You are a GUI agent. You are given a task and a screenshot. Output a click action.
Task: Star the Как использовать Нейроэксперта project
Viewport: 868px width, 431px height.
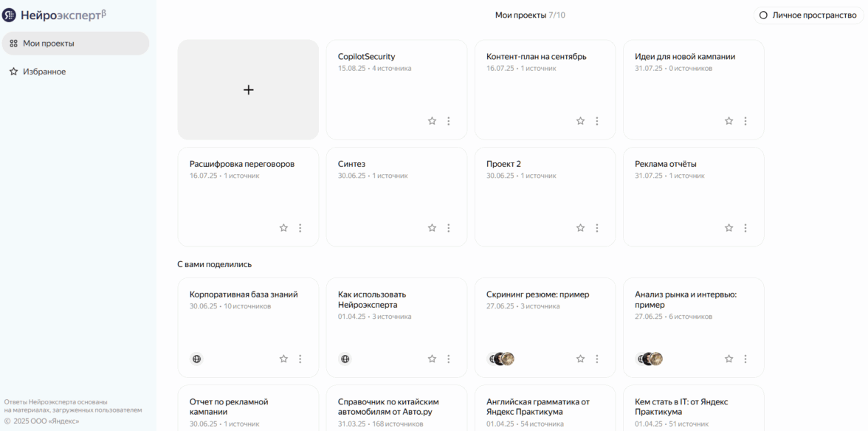click(432, 359)
